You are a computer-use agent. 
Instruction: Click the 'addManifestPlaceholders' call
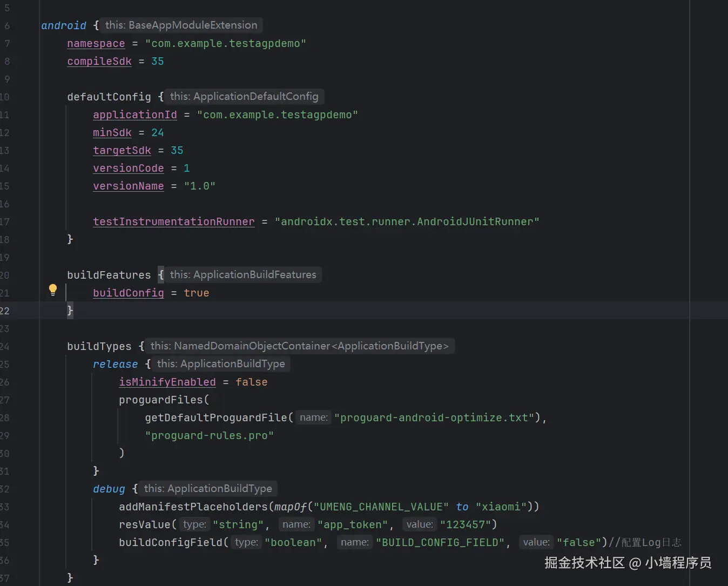click(193, 507)
